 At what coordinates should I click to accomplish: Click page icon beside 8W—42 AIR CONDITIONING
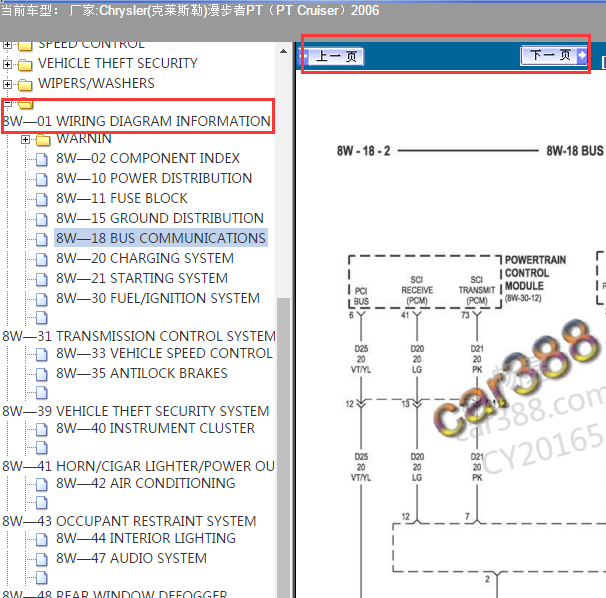42,484
